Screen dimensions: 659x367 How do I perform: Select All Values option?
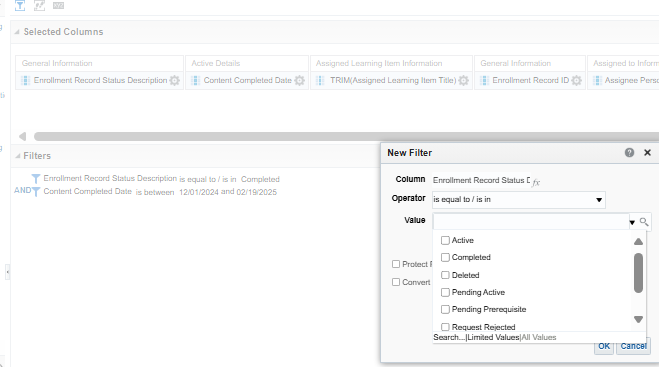point(539,337)
